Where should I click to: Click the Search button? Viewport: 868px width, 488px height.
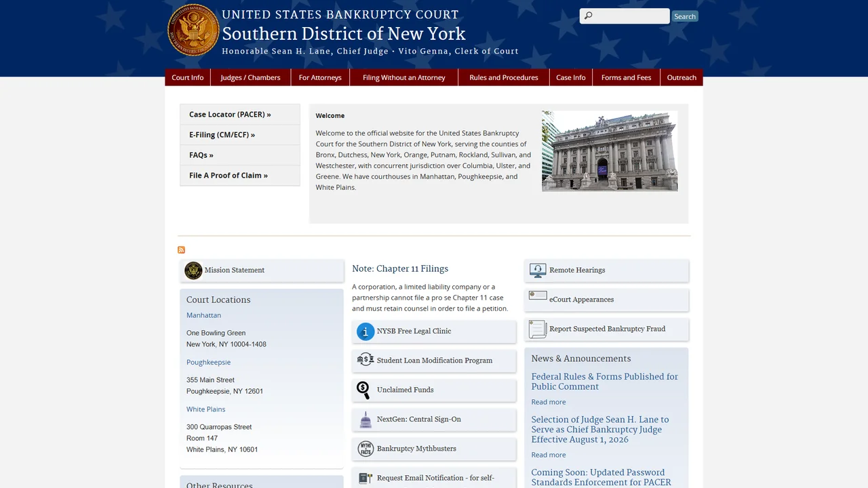point(685,16)
